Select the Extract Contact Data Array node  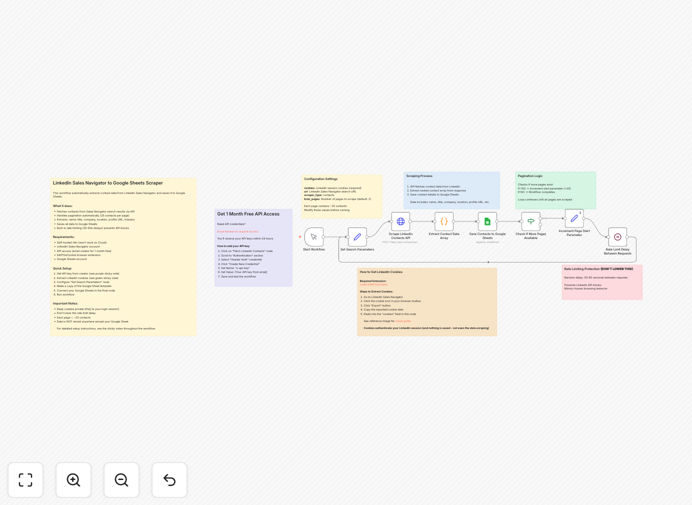point(444,221)
